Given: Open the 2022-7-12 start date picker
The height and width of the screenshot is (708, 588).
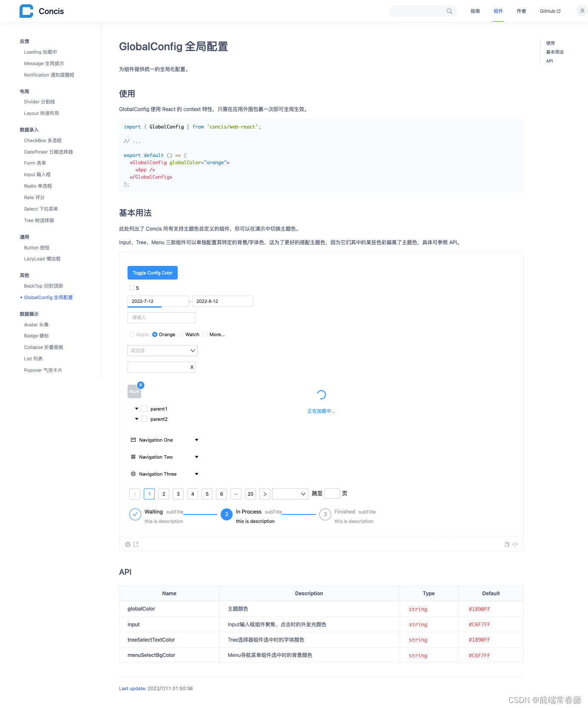Looking at the screenshot, I should (x=158, y=301).
